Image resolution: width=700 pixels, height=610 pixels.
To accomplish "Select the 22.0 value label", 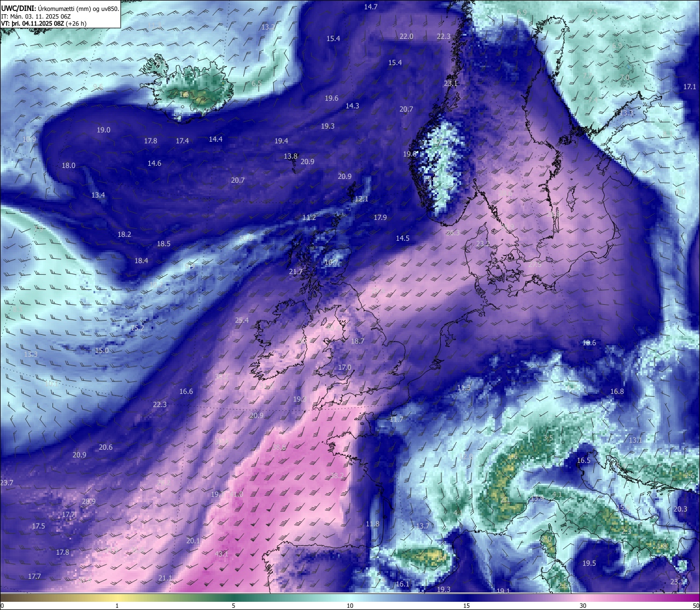I will click(x=406, y=37).
